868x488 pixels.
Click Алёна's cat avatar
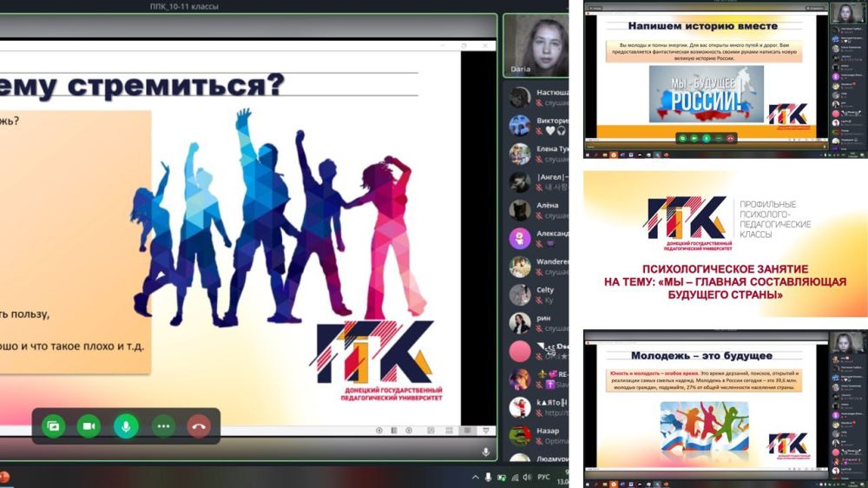point(520,210)
